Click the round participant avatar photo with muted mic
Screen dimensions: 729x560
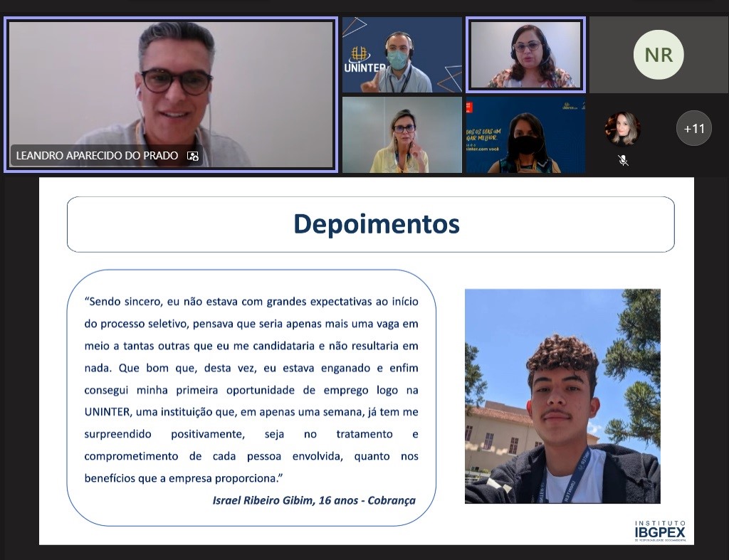[623, 129]
